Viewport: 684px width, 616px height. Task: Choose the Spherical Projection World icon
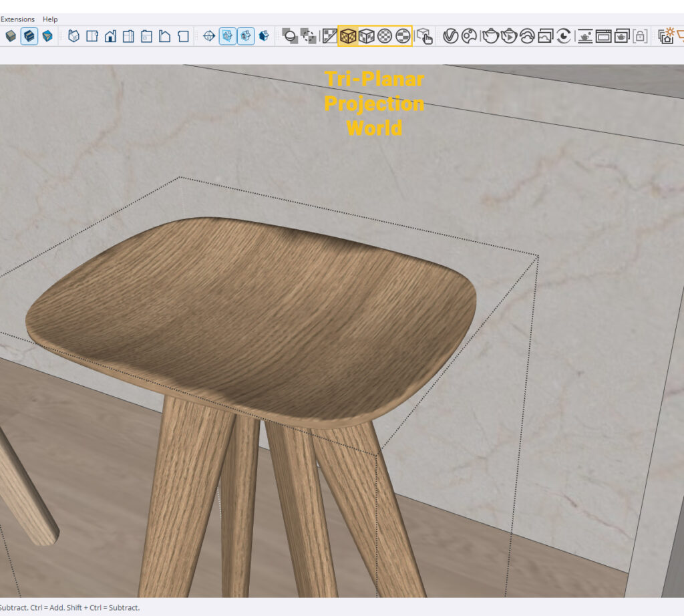(385, 36)
